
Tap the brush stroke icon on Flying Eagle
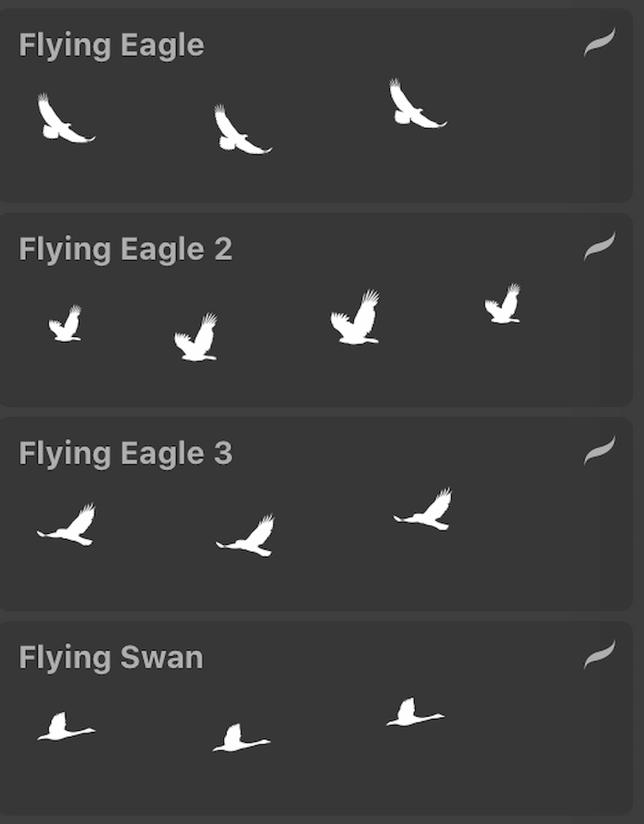(600, 42)
